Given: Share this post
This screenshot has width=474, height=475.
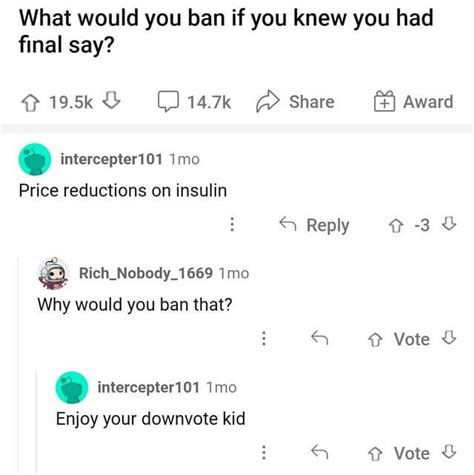Looking at the screenshot, I should pos(295,102).
